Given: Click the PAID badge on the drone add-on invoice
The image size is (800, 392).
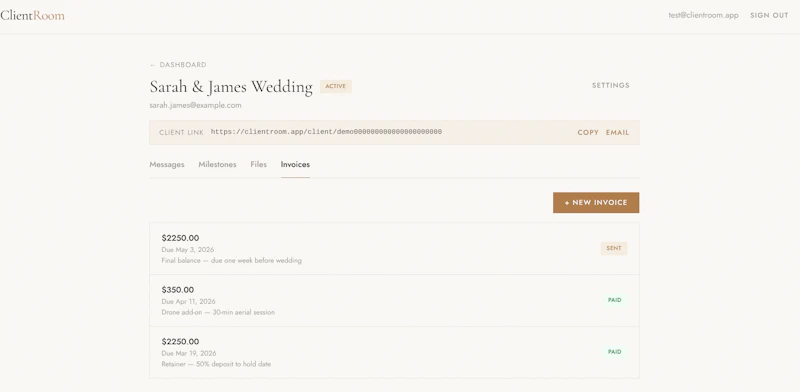Looking at the screenshot, I should [614, 300].
